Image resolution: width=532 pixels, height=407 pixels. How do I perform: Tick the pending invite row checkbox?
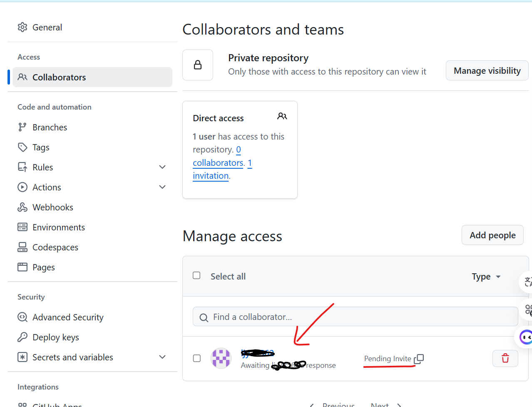[197, 358]
